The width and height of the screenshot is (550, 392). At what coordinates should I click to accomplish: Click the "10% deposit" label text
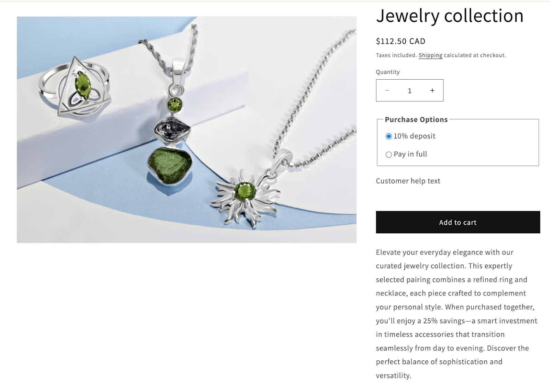(415, 136)
